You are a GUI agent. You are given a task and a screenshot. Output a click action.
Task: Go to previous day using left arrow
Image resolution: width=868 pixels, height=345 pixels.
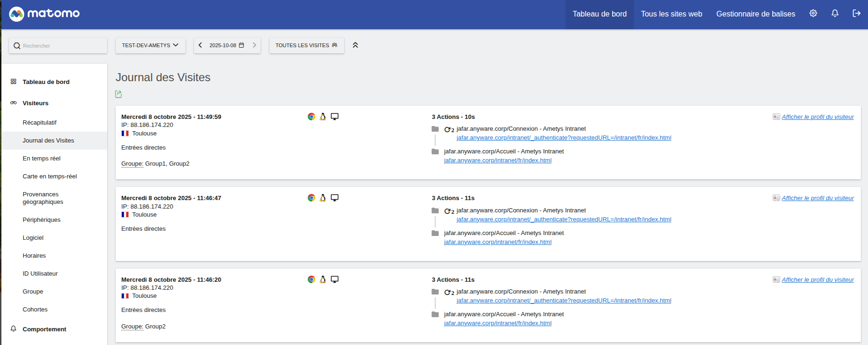tap(201, 45)
